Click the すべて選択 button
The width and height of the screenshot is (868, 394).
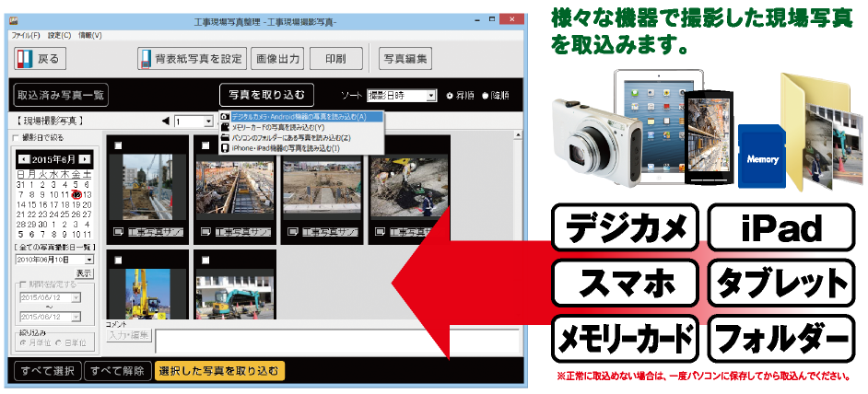pyautogui.click(x=45, y=371)
